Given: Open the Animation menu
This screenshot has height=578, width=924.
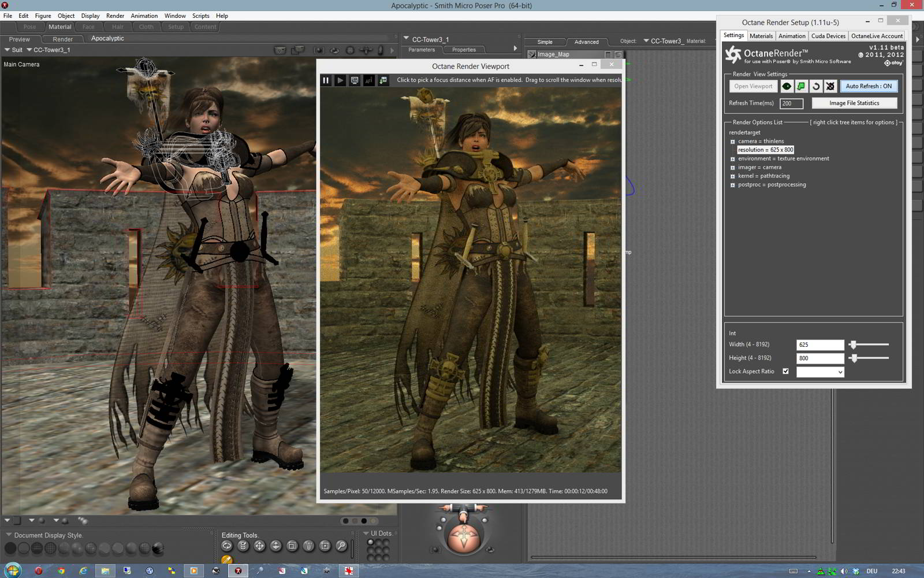Looking at the screenshot, I should click(x=144, y=16).
